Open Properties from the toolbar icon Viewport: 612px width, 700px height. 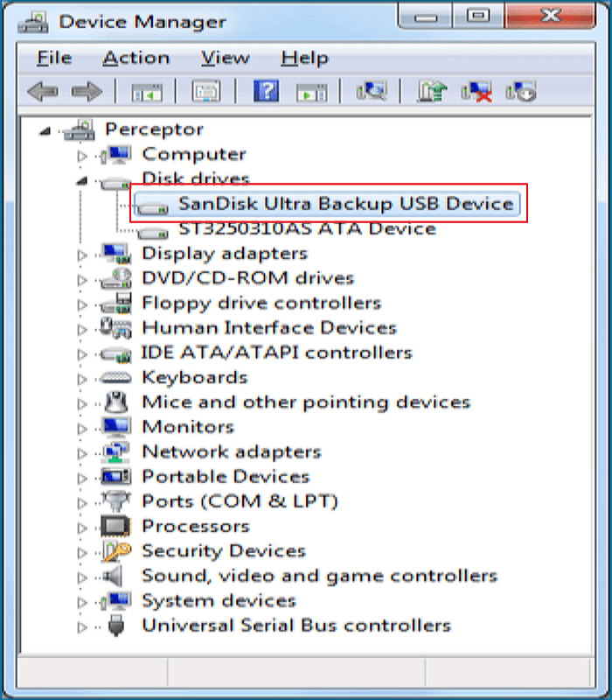pos(206,92)
